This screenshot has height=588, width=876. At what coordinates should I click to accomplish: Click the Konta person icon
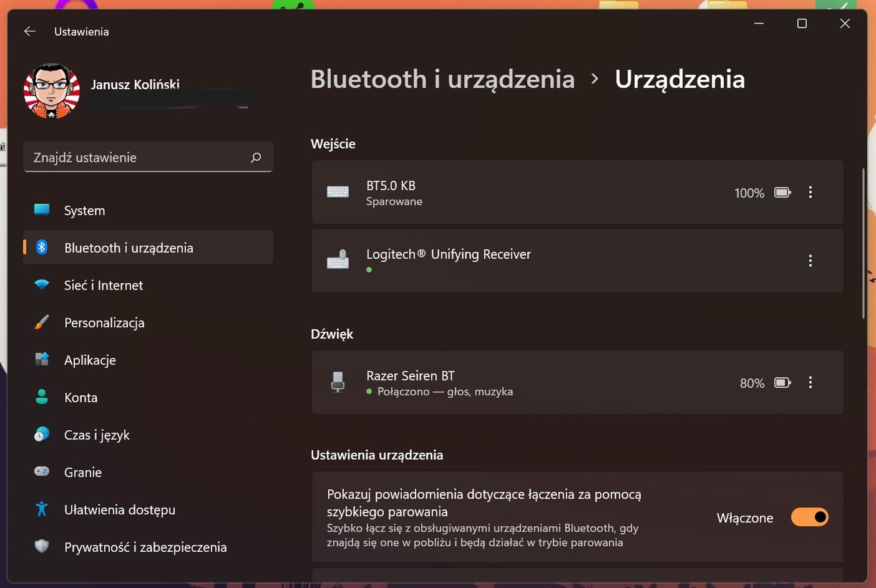(x=42, y=397)
